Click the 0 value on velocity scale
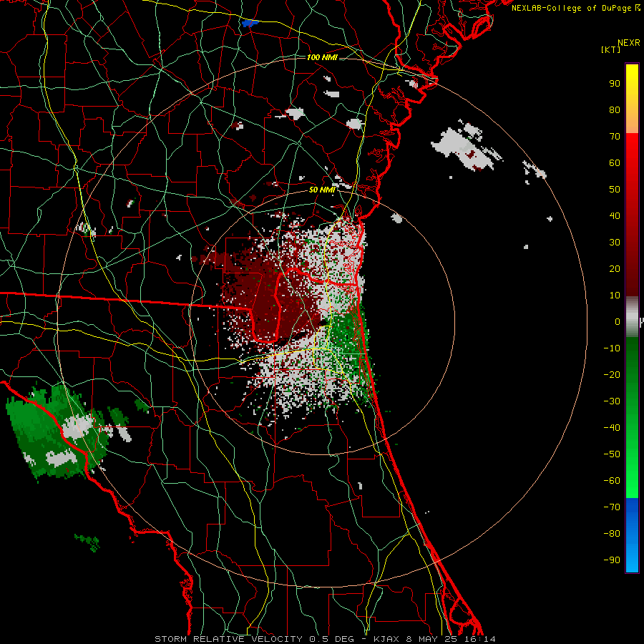644x644 pixels. [618, 322]
